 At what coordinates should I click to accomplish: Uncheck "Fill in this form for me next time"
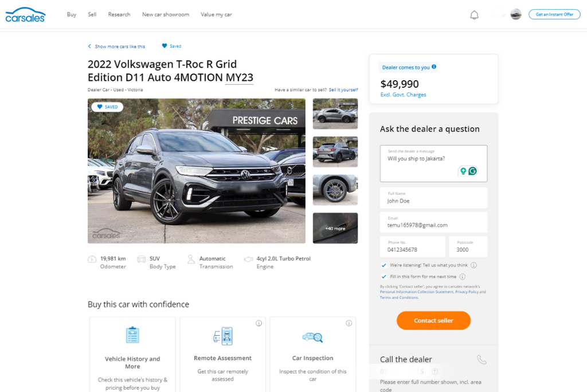point(383,277)
